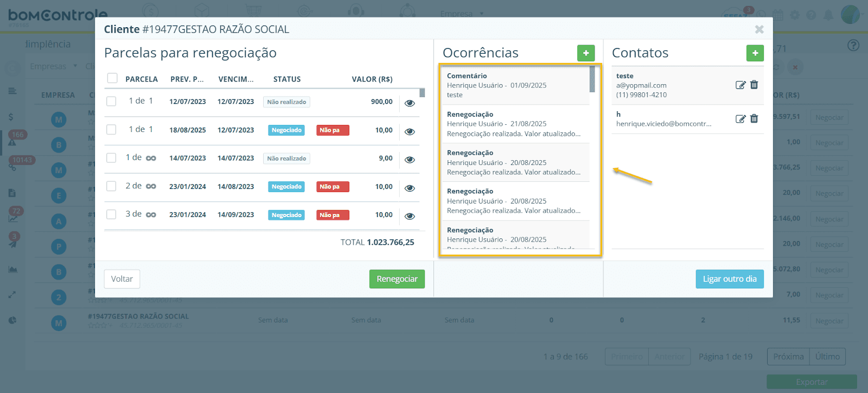This screenshot has width=868, height=393.
Task: Open the Renegociação occurrence dated 21/08/2025
Action: [515, 124]
